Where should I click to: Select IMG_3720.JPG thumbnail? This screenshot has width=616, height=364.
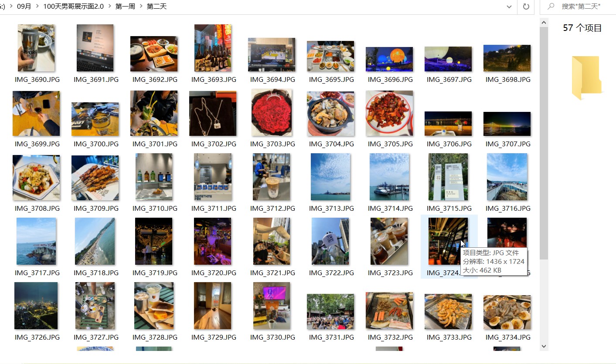click(x=213, y=241)
